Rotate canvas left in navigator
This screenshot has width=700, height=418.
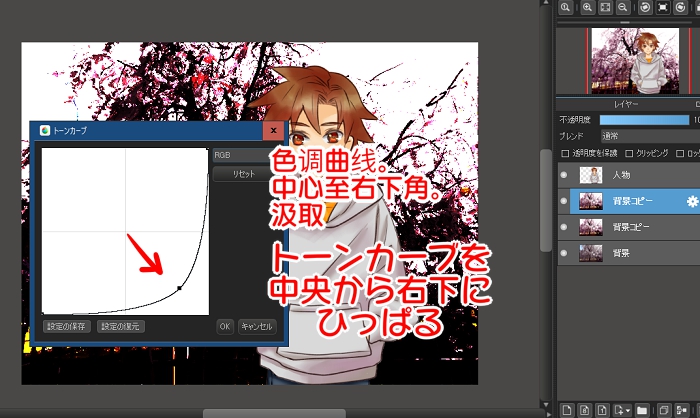tap(645, 8)
